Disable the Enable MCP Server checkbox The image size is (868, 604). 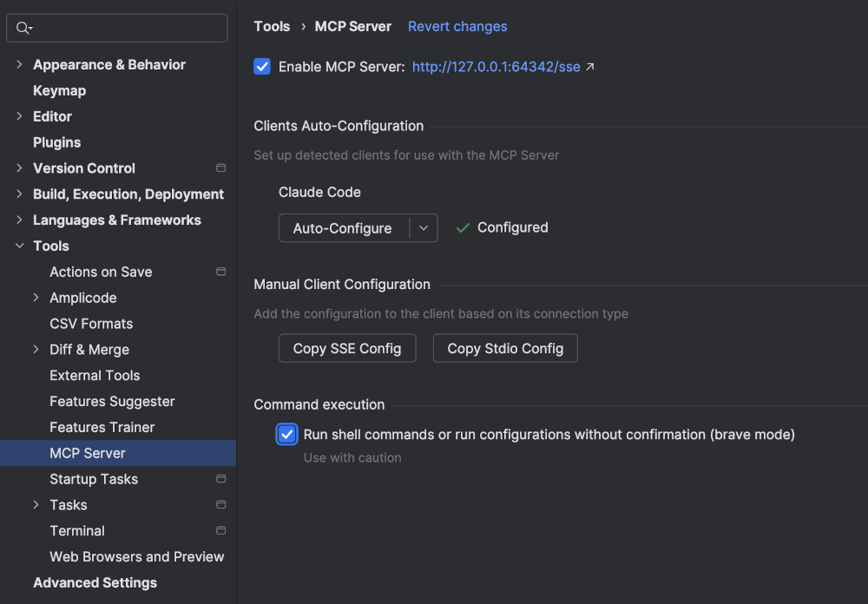click(262, 66)
